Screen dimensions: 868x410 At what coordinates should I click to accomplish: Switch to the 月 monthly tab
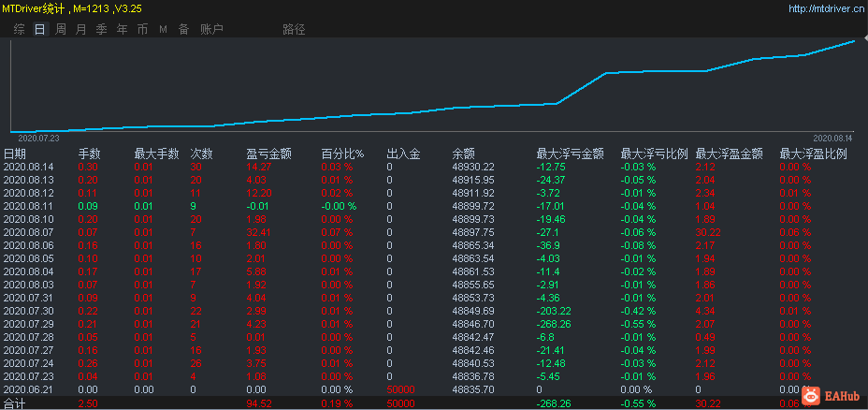click(80, 29)
